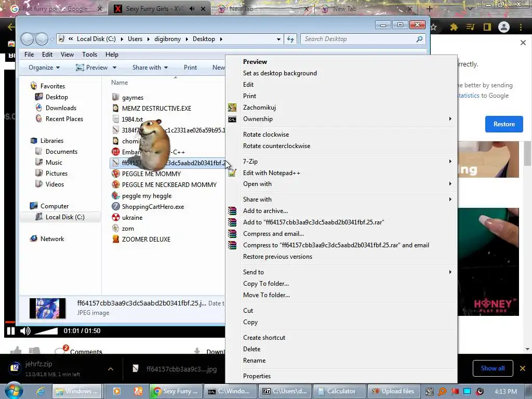Click the statistics link
532x399 pixels.
click(x=468, y=96)
